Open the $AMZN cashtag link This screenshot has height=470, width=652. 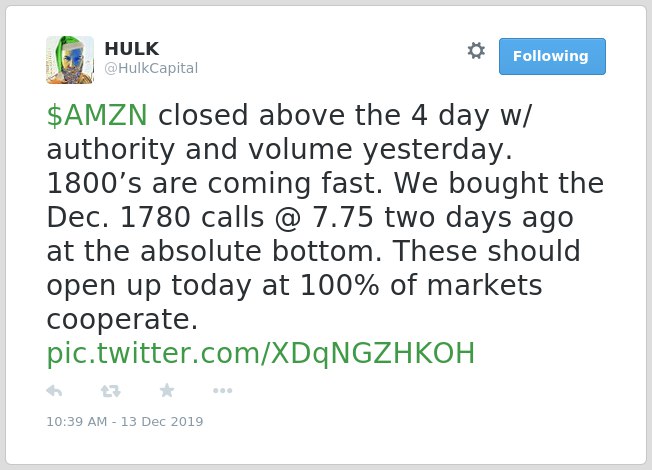coord(97,115)
